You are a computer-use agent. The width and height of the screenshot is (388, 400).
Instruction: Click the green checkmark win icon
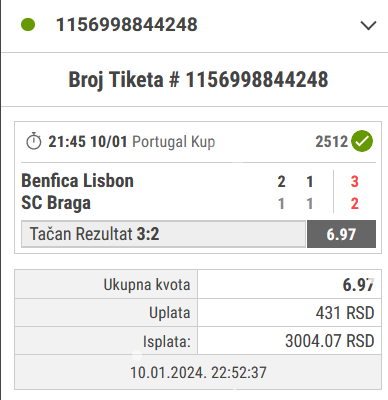tap(362, 141)
